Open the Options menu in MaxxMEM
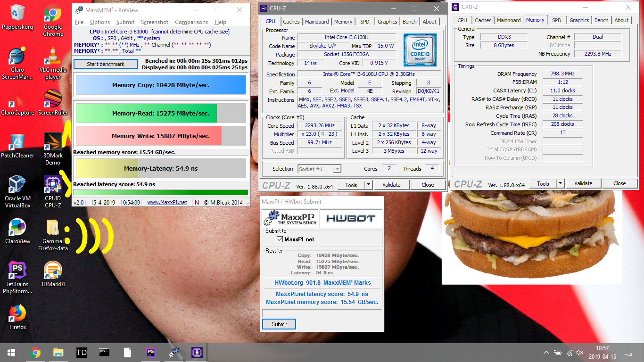 pyautogui.click(x=100, y=22)
